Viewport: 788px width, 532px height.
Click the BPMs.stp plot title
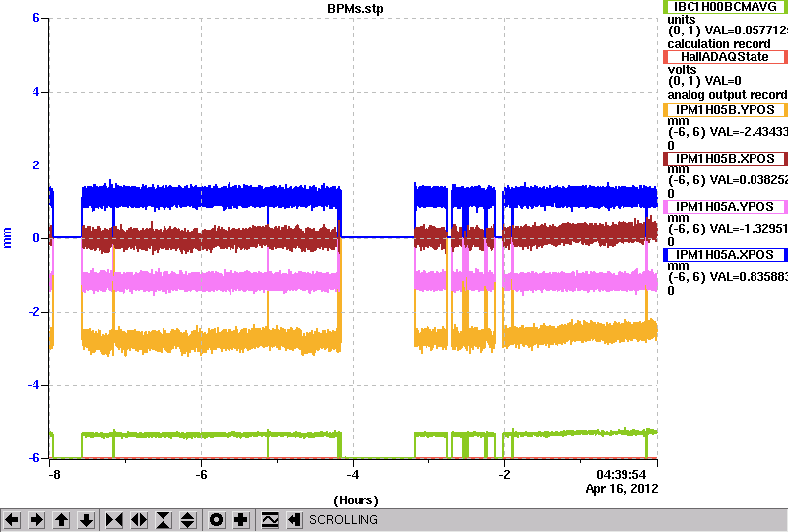coord(356,9)
